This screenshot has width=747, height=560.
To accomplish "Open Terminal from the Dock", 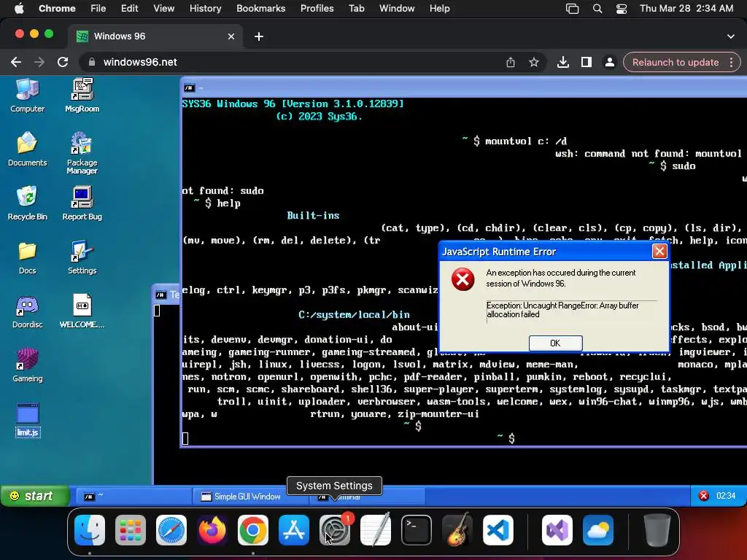I will (417, 530).
